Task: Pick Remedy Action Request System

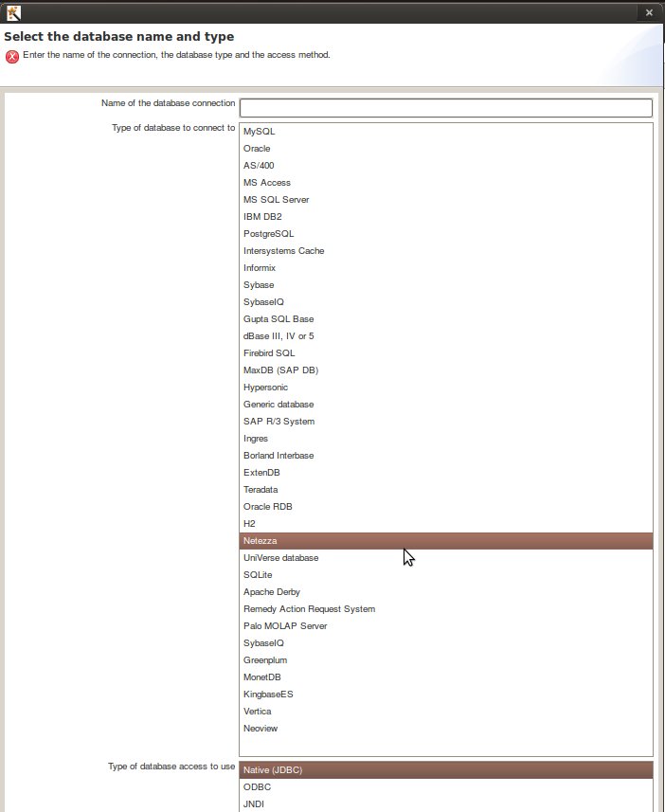Action: point(446,610)
